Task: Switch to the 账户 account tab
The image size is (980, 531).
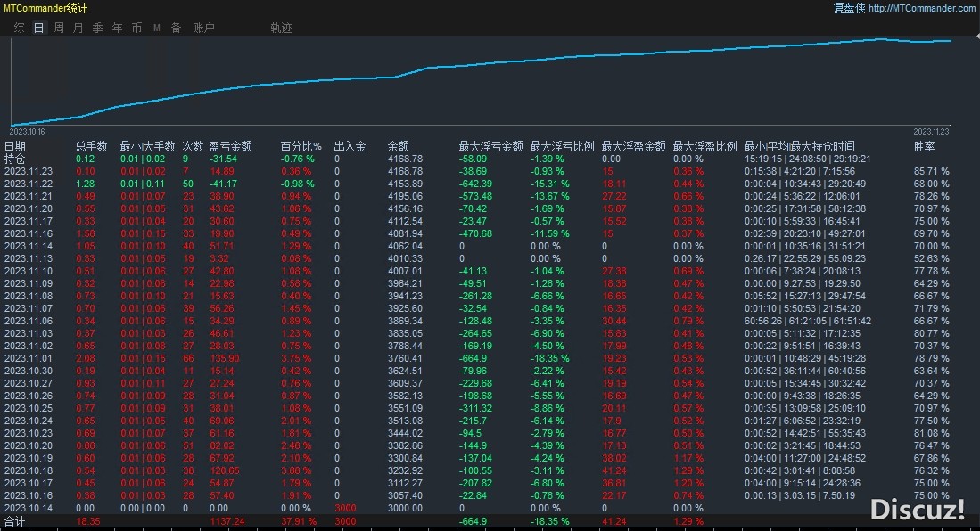Action: pos(203,28)
